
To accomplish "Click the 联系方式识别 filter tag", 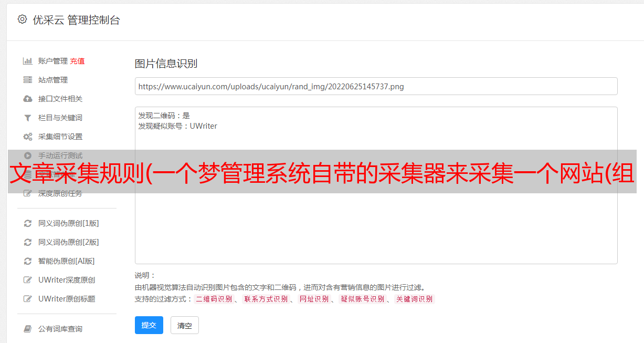I will [266, 299].
